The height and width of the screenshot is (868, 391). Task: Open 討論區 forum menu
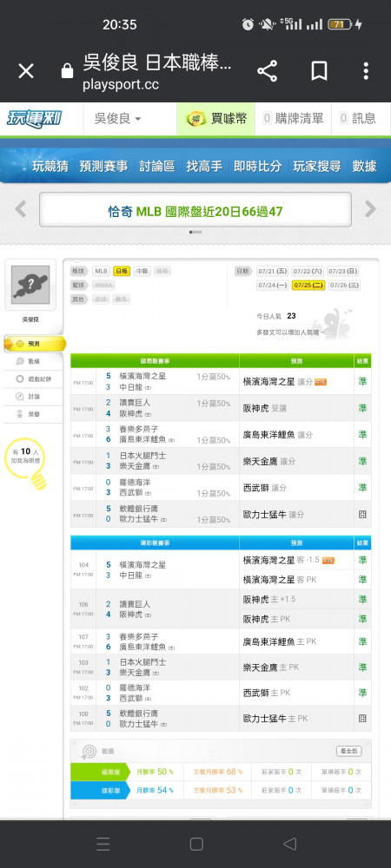click(x=156, y=166)
